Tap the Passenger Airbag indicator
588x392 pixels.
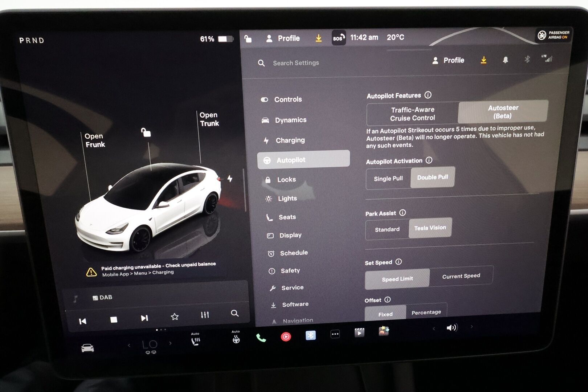point(554,35)
